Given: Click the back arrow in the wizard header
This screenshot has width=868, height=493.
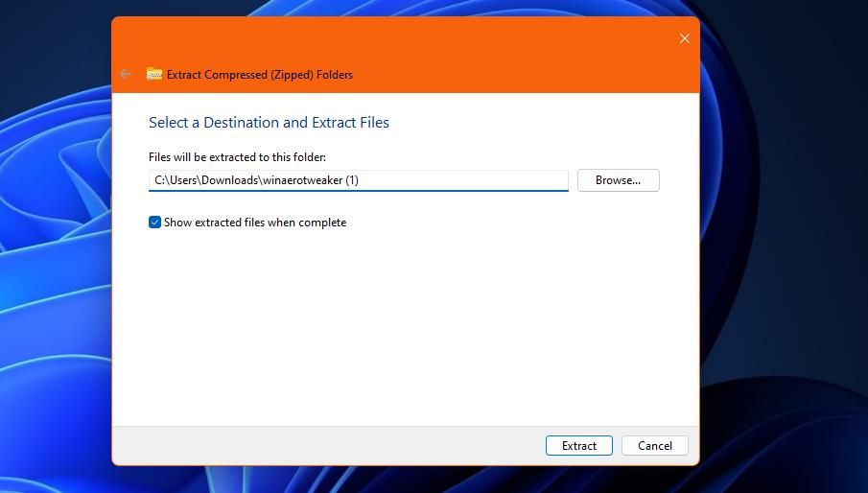Looking at the screenshot, I should (x=126, y=74).
